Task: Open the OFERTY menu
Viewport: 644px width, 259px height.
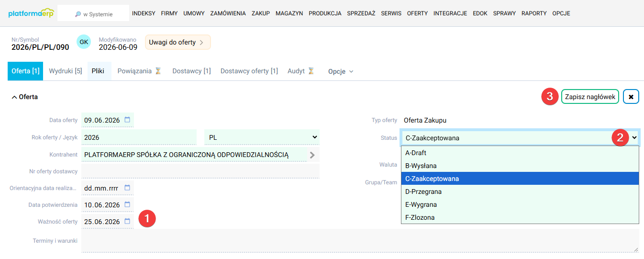Action: coord(417,13)
